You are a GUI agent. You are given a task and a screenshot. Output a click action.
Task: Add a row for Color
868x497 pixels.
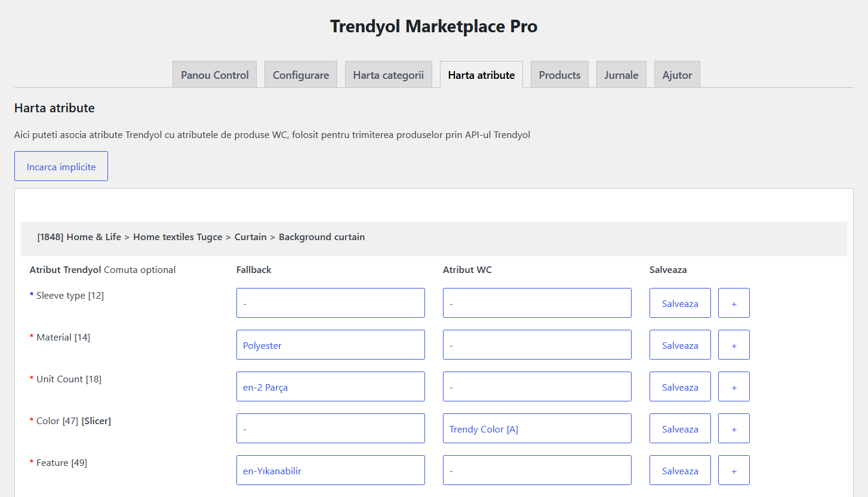pos(734,428)
